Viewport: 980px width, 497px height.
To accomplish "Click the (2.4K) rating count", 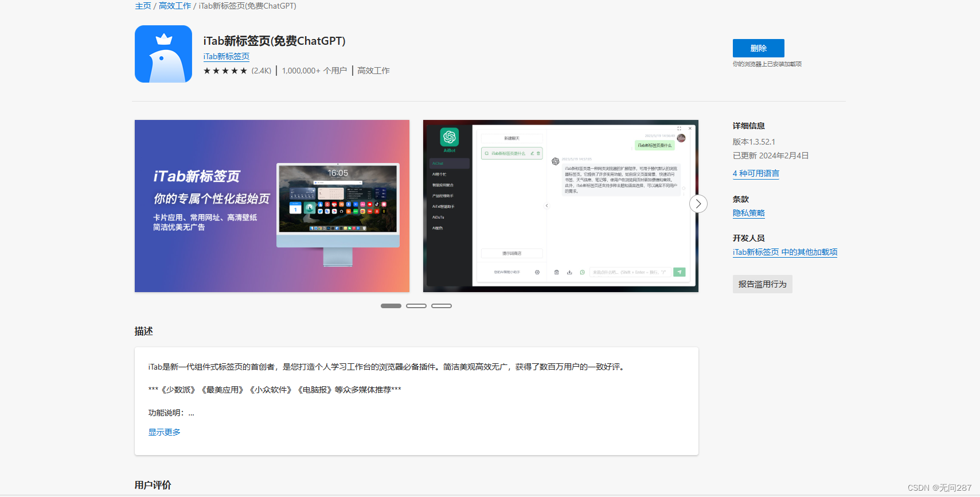I will coord(261,71).
